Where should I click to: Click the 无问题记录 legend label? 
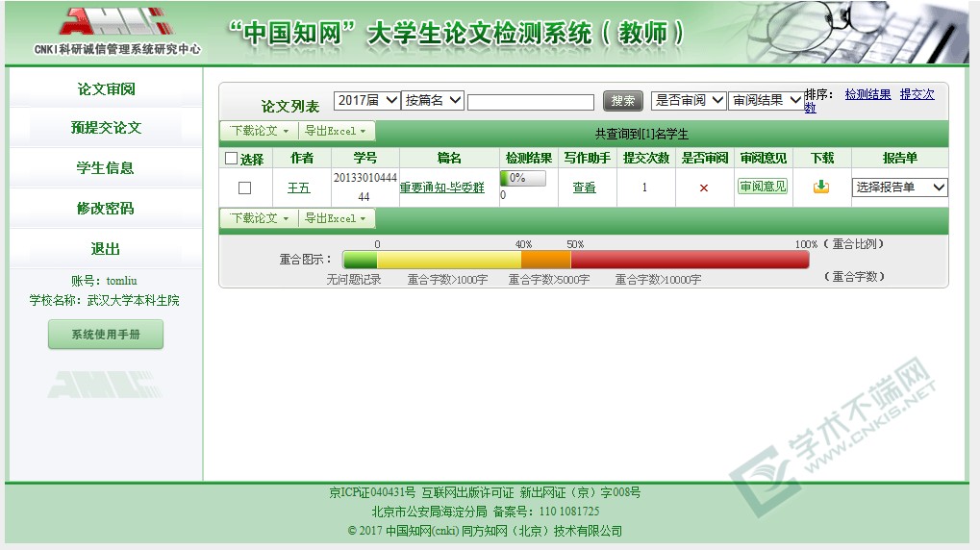point(354,280)
